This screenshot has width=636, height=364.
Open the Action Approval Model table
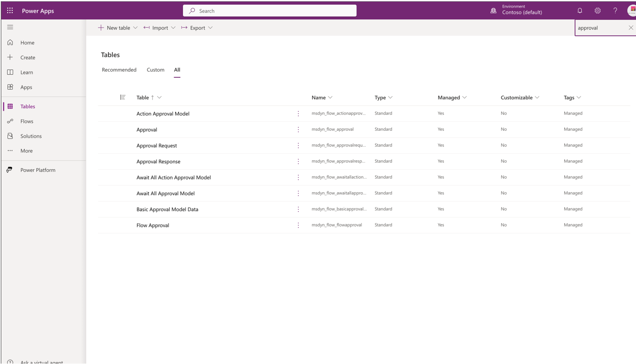click(x=163, y=114)
